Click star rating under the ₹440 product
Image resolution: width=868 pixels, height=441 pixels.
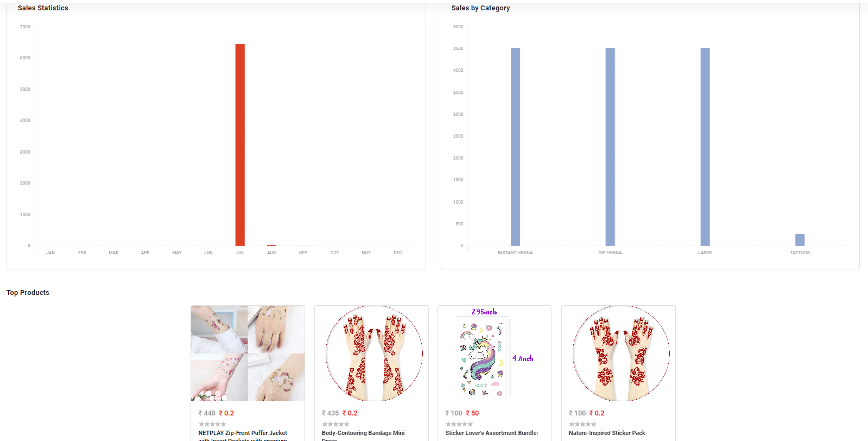[212, 424]
